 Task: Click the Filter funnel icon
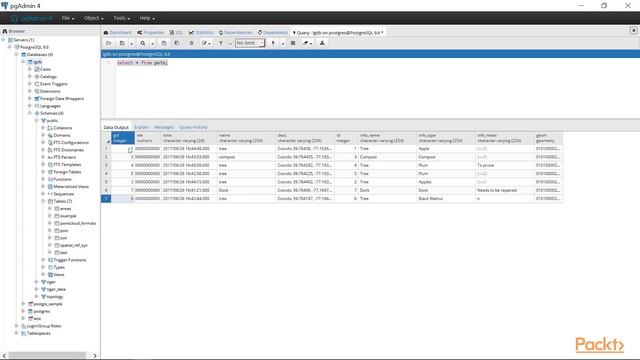click(221, 43)
